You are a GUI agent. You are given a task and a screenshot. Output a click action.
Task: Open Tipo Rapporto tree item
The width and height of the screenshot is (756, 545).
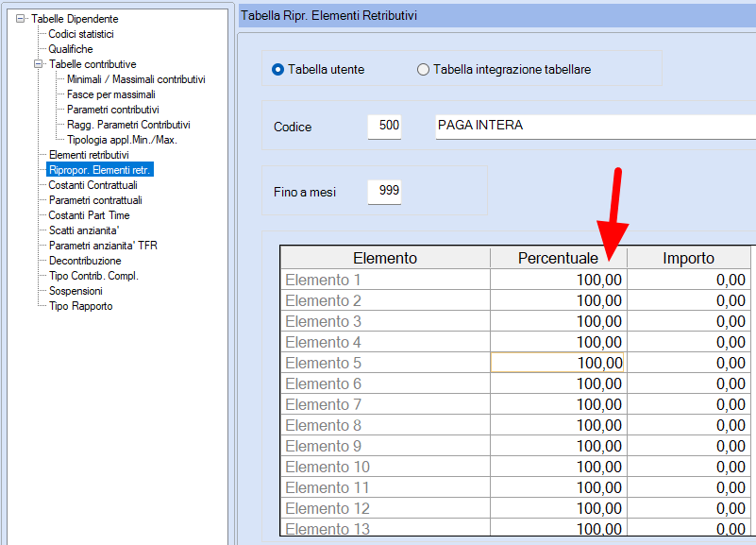pos(80,306)
